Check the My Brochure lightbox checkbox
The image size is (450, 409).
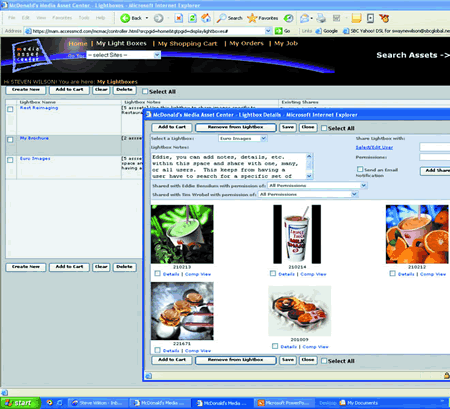click(x=10, y=139)
